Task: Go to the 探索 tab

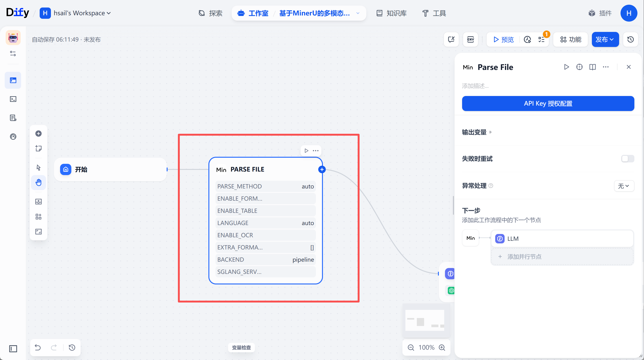Action: click(x=211, y=13)
